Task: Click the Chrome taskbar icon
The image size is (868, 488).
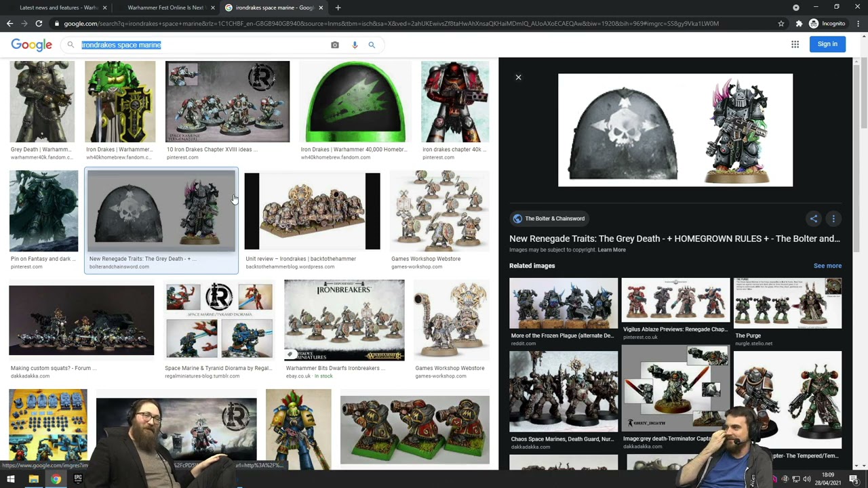Action: pyautogui.click(x=56, y=479)
